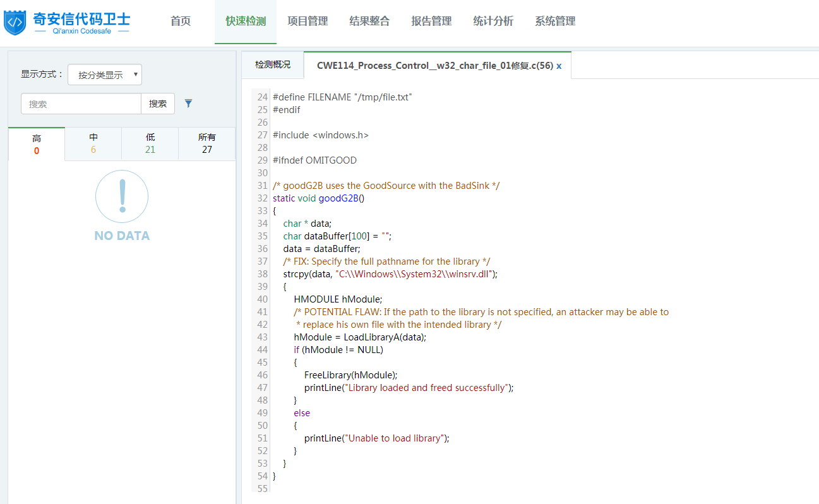The image size is (819, 504).
Task: Open 项目管理 in top navigation
Action: point(308,21)
